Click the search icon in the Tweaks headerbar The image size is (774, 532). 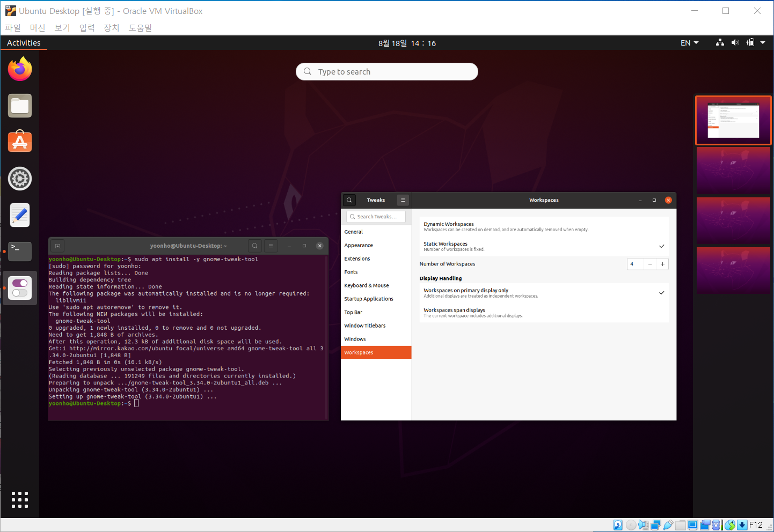(349, 200)
